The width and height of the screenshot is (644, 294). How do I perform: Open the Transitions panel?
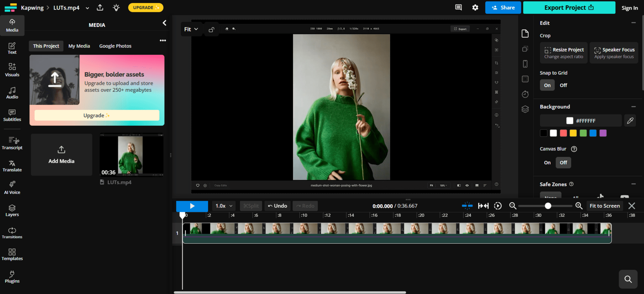12,233
